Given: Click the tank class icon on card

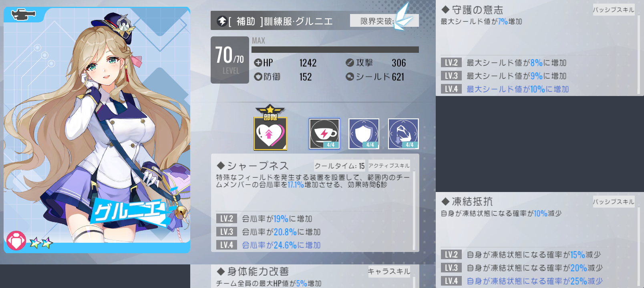Looking at the screenshot, I should 23,15.
